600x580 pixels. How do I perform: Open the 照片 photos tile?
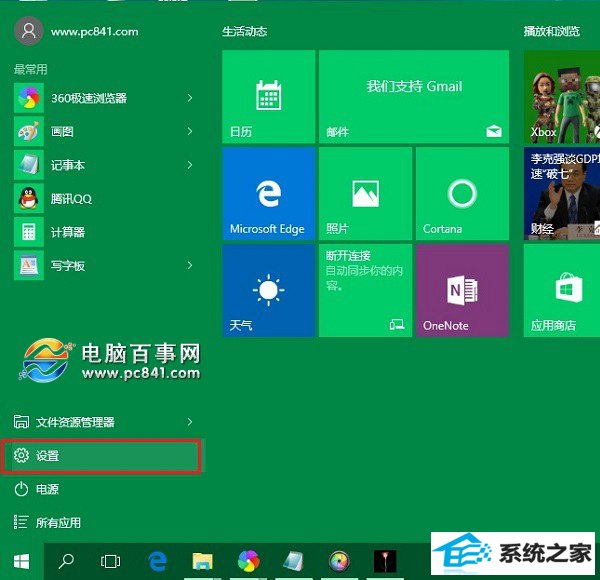pyautogui.click(x=365, y=194)
